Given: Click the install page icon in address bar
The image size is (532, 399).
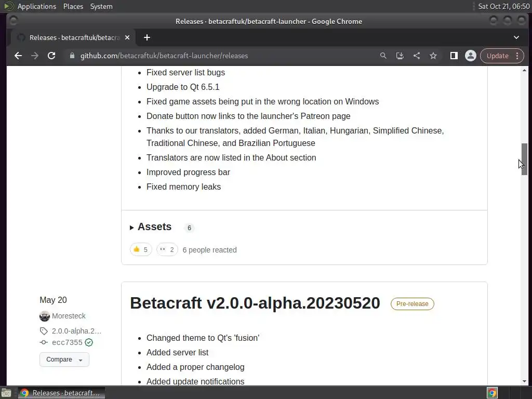Looking at the screenshot, I should click(400, 56).
